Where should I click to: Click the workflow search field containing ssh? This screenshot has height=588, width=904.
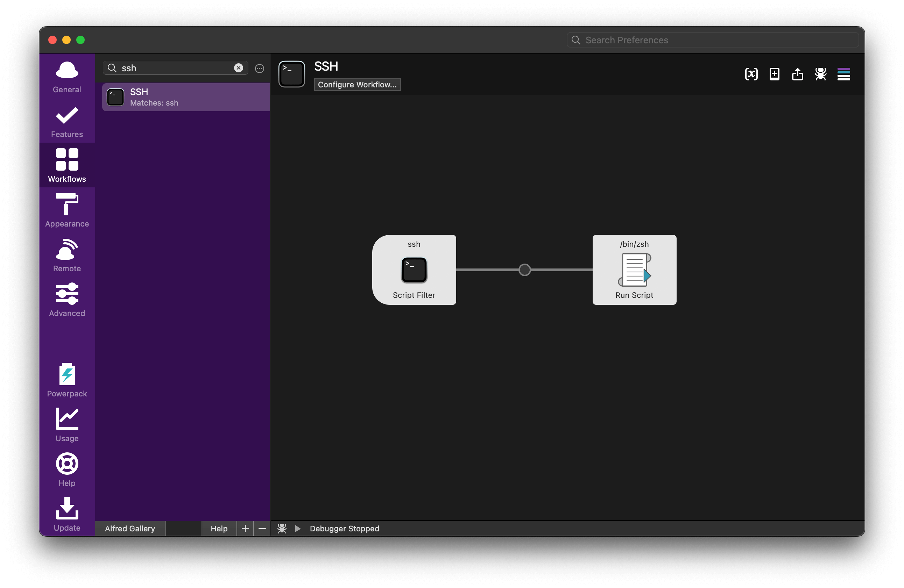(x=176, y=68)
